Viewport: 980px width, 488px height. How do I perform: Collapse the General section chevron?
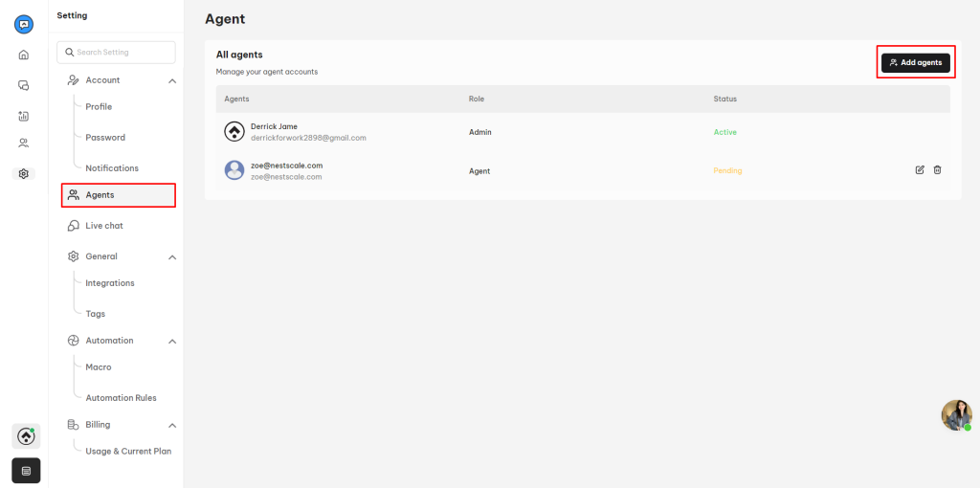172,256
